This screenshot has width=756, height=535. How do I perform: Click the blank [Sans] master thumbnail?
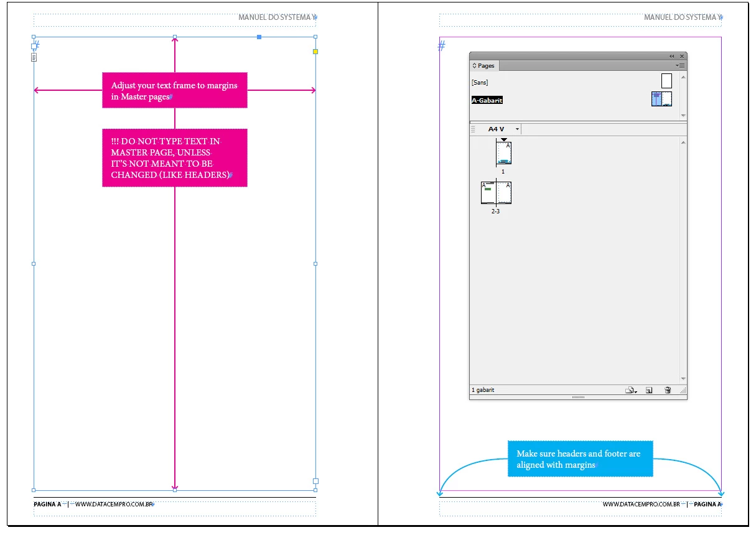666,81
